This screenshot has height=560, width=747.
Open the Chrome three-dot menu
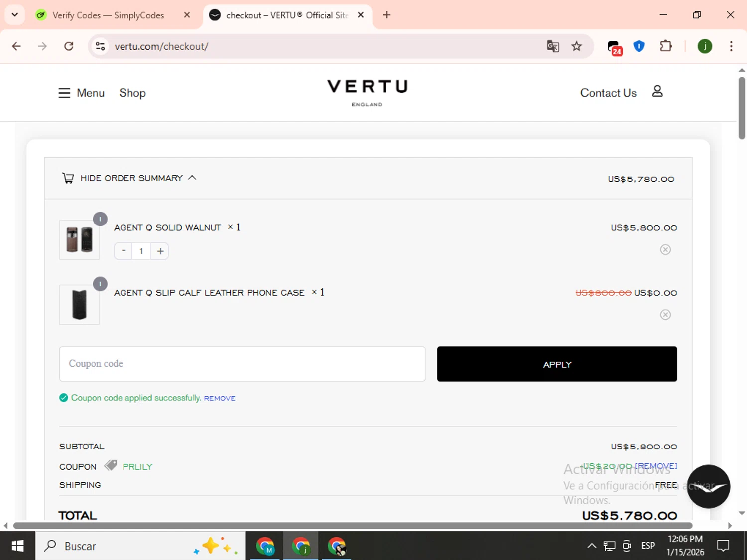[x=731, y=46]
